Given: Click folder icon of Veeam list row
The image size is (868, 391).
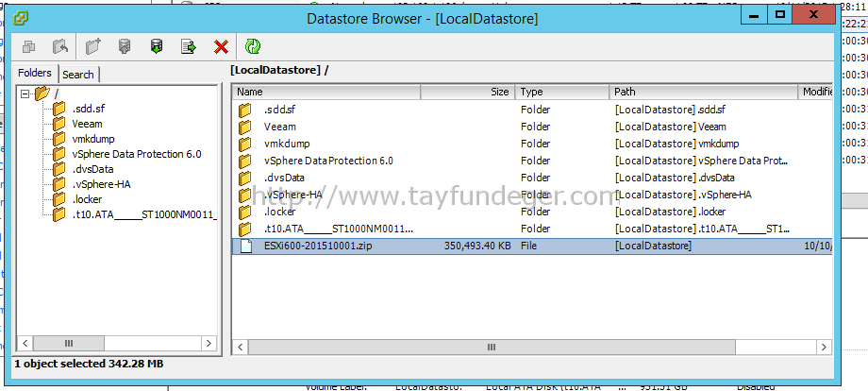Looking at the screenshot, I should (245, 127).
